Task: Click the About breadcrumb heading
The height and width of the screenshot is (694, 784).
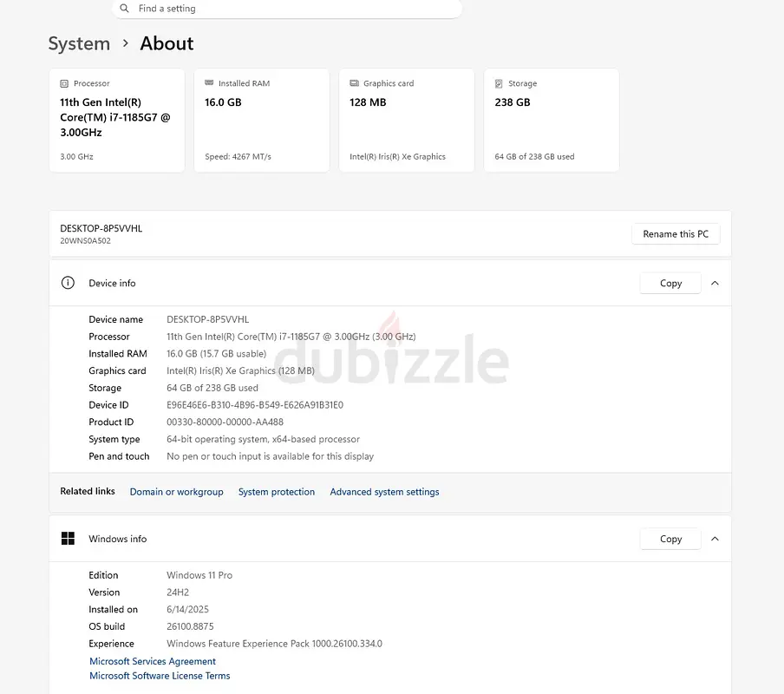Action: pyautogui.click(x=167, y=43)
